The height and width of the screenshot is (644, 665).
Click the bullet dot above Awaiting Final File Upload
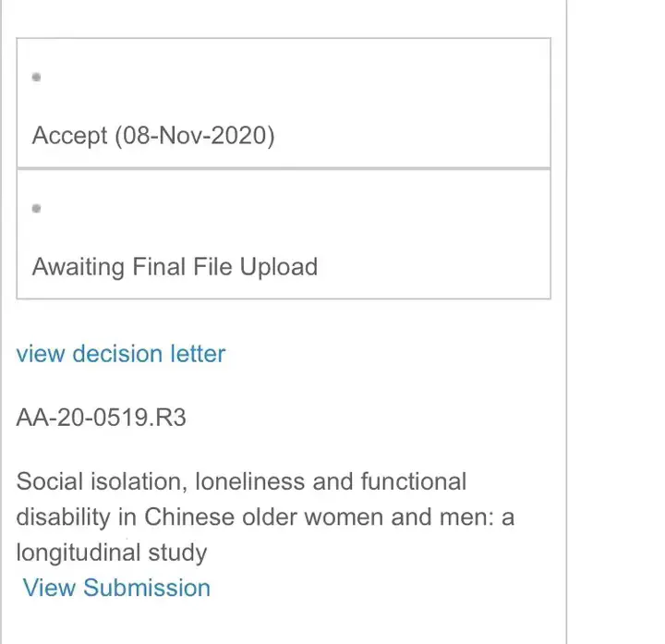tap(36, 209)
